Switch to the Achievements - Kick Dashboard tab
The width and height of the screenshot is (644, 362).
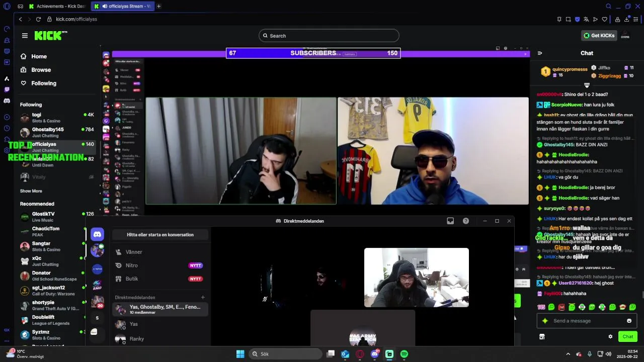pyautogui.click(x=57, y=6)
